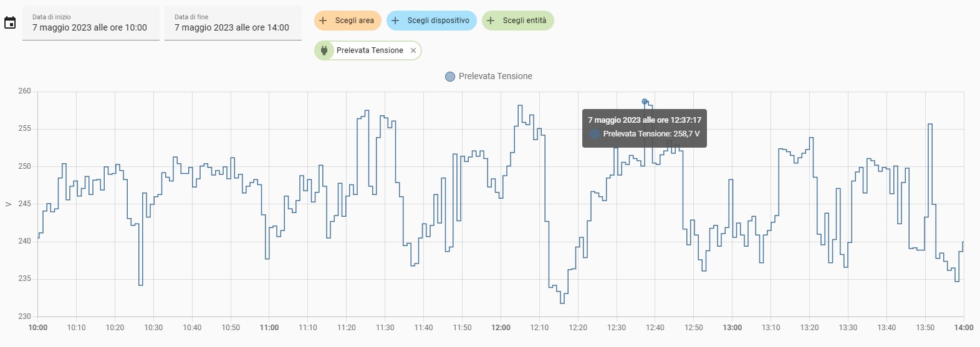
Task: Remove the Prelevata Tensione entity filter chip
Action: tap(413, 50)
